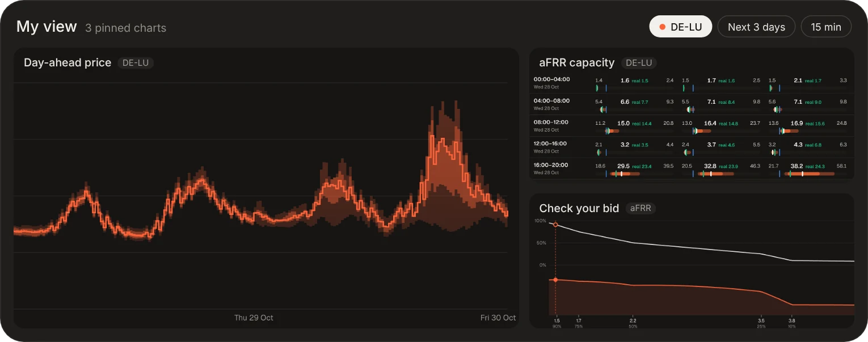868x342 pixels.
Task: Click the 1.7 bid tick labeled 75%
Action: (x=579, y=320)
